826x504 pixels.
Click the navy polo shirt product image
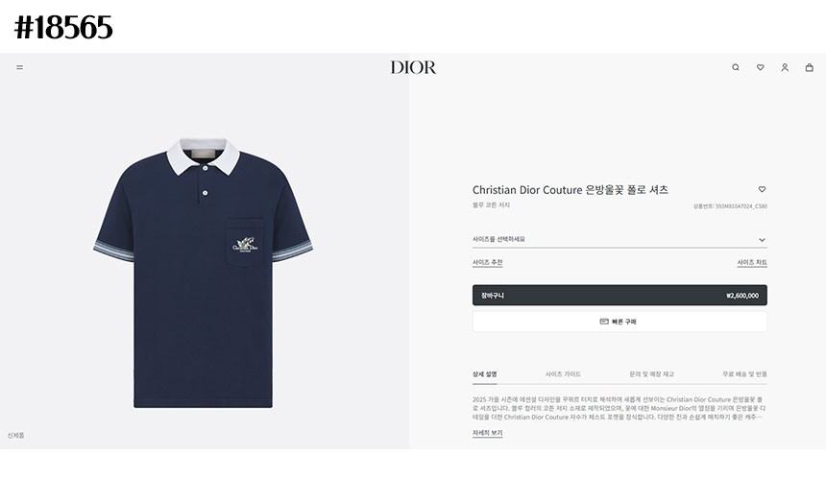coord(203,273)
